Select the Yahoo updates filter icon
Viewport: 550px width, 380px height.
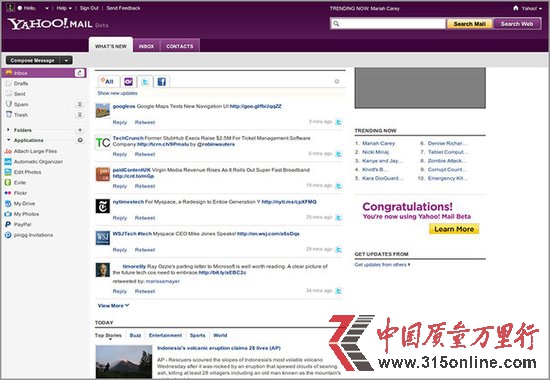[128, 82]
